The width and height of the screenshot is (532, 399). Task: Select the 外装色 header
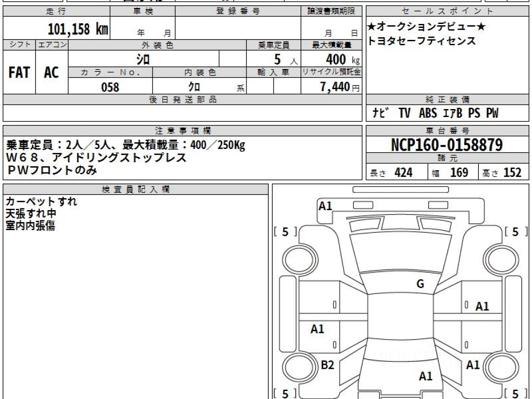tap(157, 45)
